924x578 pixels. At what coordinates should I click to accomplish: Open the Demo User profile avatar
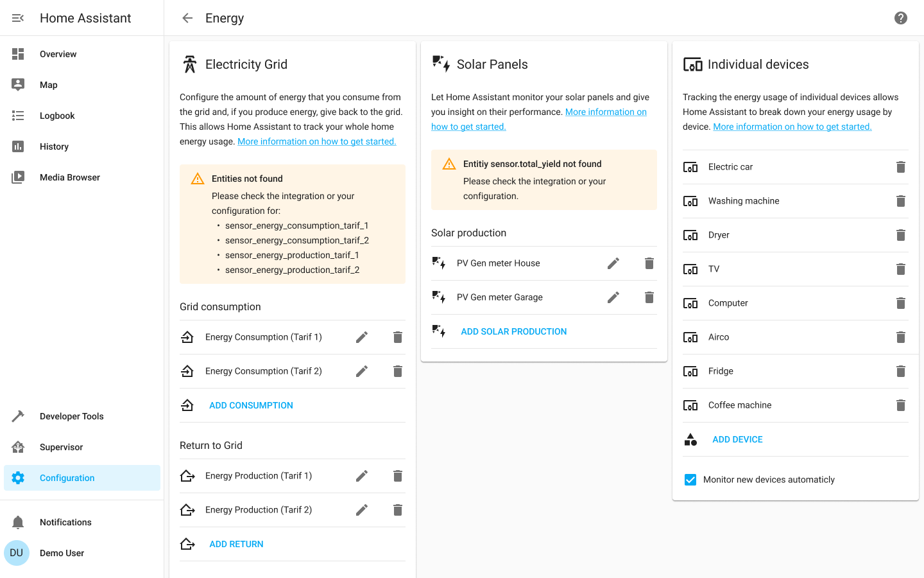[x=17, y=553]
